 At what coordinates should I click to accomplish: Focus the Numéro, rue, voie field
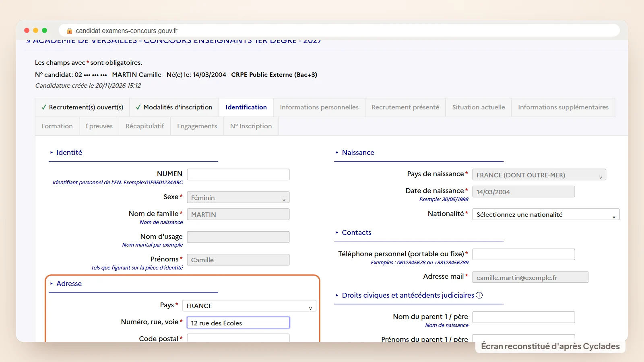(x=238, y=323)
